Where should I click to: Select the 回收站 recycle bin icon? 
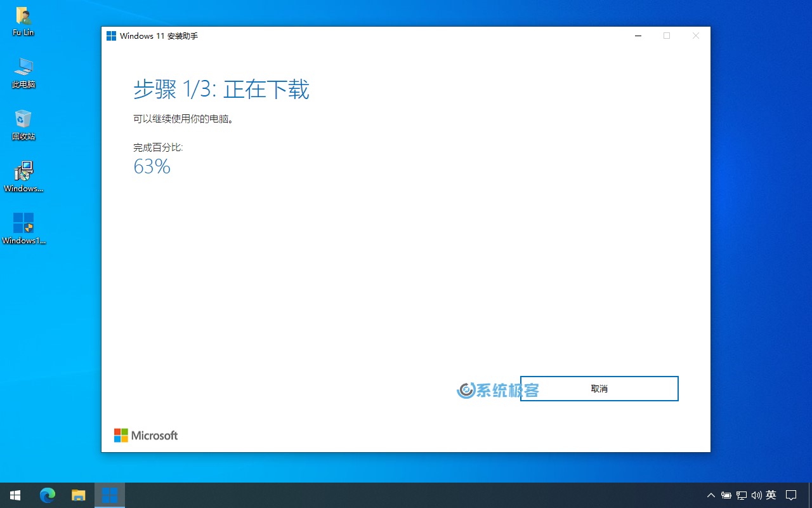[23, 124]
